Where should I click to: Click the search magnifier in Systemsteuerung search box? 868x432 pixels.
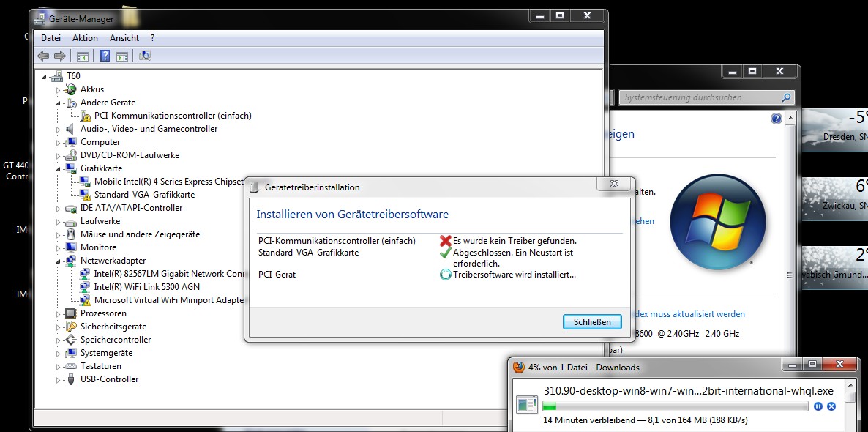coord(786,97)
